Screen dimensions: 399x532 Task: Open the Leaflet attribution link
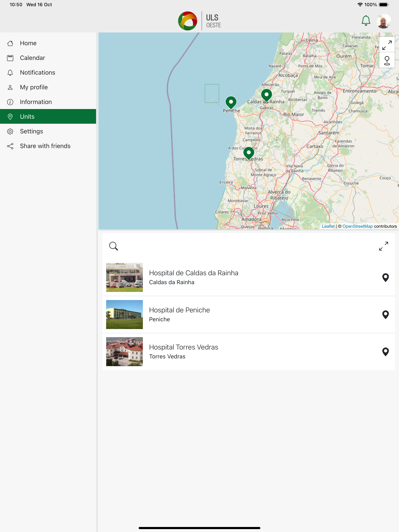click(x=328, y=226)
